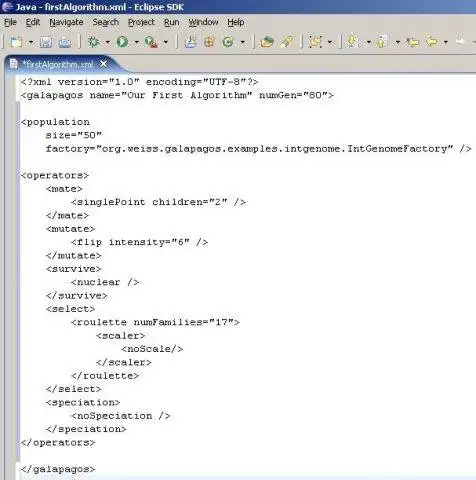Click the <nuclear /> element line
This screenshot has height=480, width=476.
coord(105,282)
